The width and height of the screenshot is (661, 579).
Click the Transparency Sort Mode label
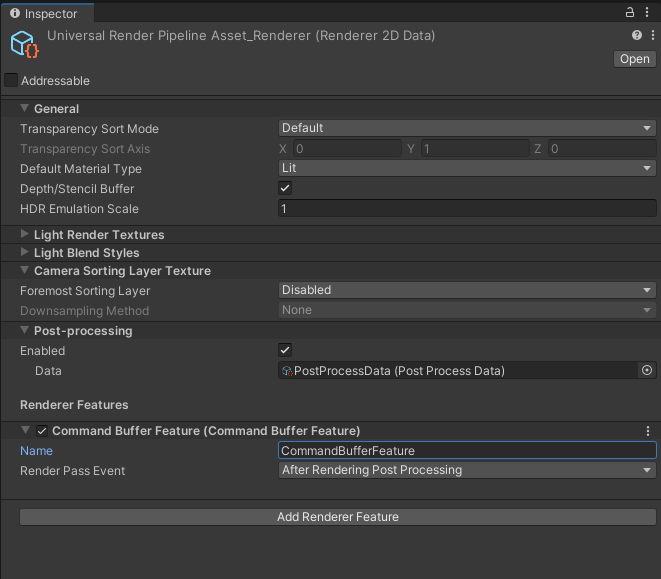tap(89, 129)
